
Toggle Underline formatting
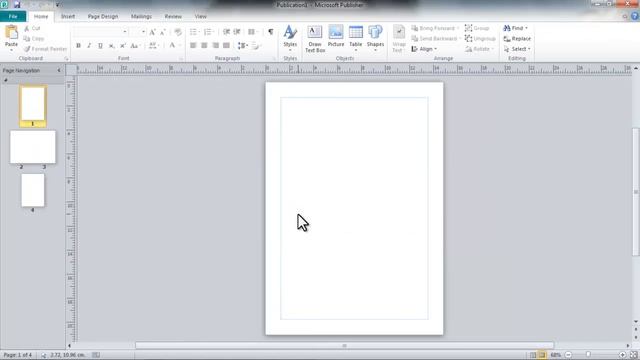pyautogui.click(x=100, y=46)
